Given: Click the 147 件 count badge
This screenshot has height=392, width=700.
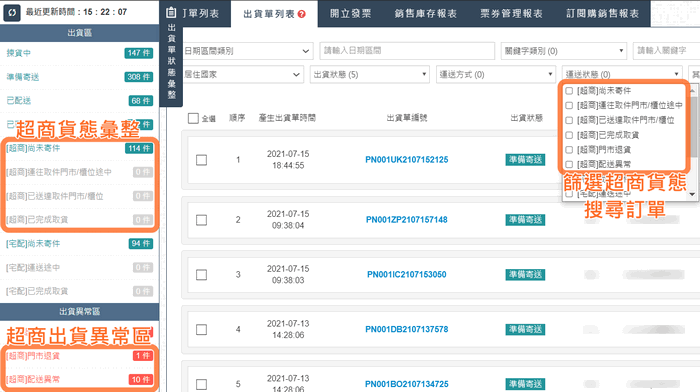Looking at the screenshot, I should point(138,53).
